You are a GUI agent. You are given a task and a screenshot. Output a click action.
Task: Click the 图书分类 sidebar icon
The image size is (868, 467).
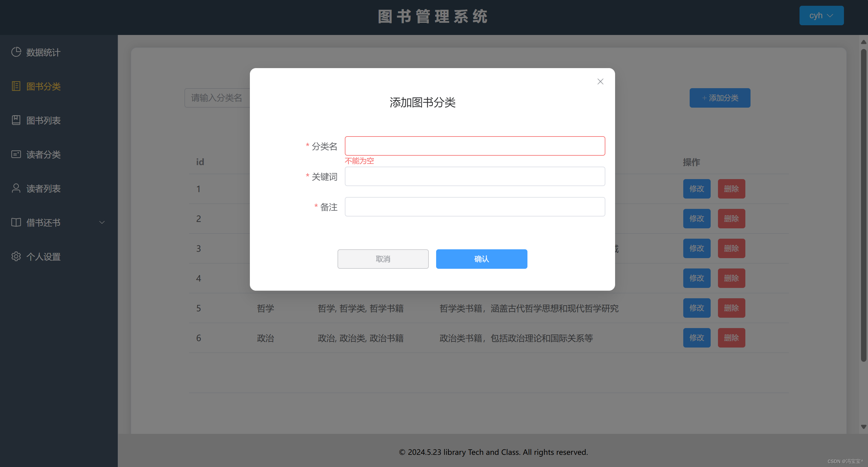tap(16, 86)
